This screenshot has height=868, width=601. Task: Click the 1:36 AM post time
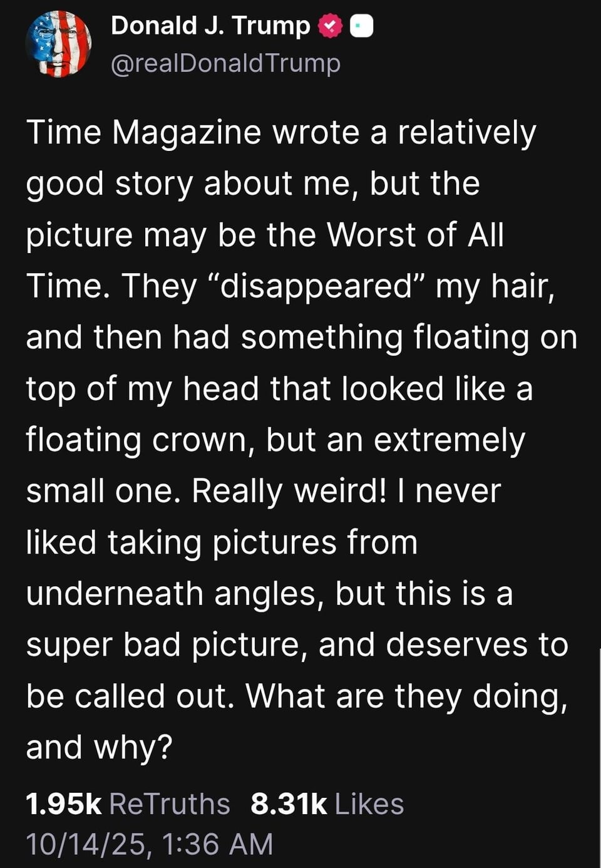pyautogui.click(x=217, y=844)
